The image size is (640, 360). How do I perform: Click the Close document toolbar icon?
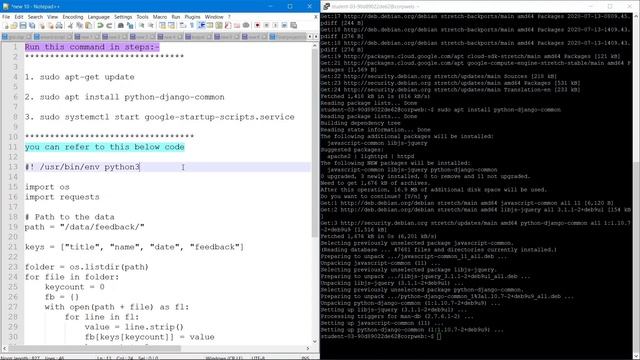pyautogui.click(x=42, y=26)
